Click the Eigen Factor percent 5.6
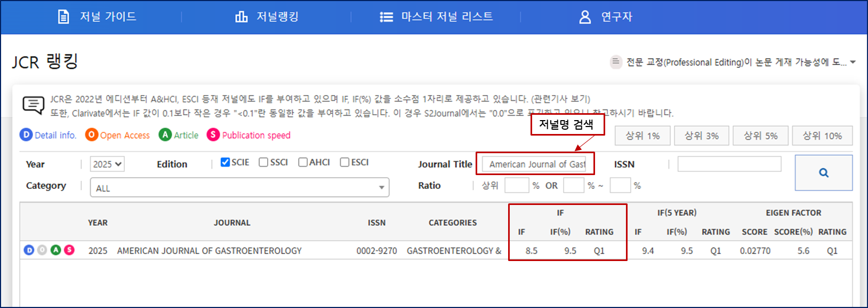The image size is (868, 308). tap(803, 250)
